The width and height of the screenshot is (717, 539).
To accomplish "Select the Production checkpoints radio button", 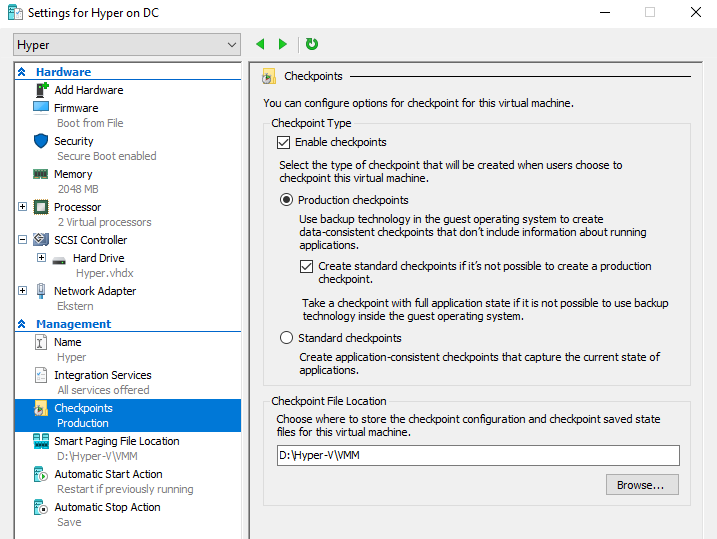I will pos(287,200).
